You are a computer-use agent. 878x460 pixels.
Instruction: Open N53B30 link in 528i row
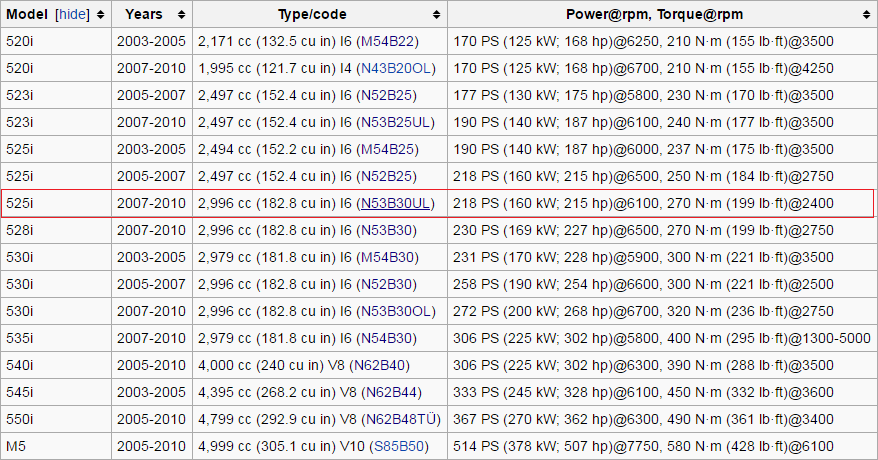pos(386,230)
